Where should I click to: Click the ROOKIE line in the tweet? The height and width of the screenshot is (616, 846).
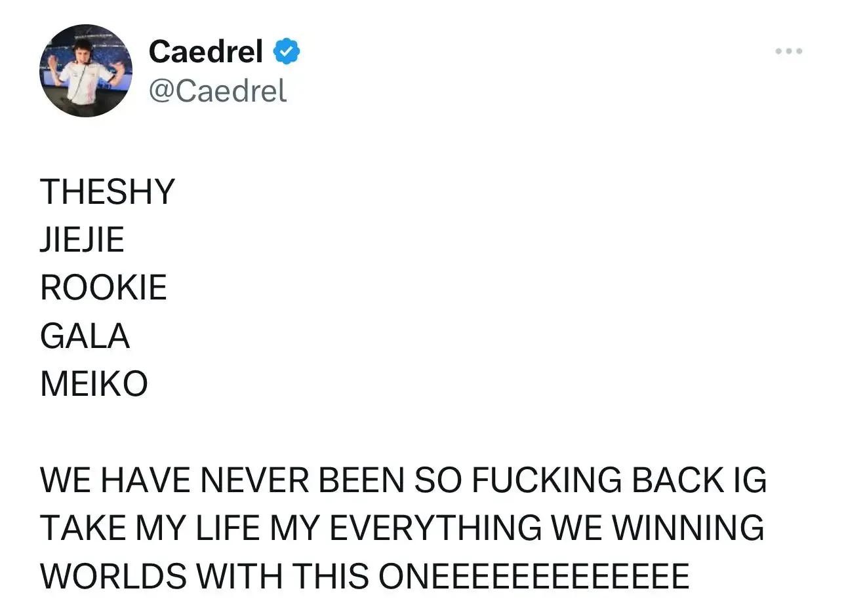click(104, 287)
